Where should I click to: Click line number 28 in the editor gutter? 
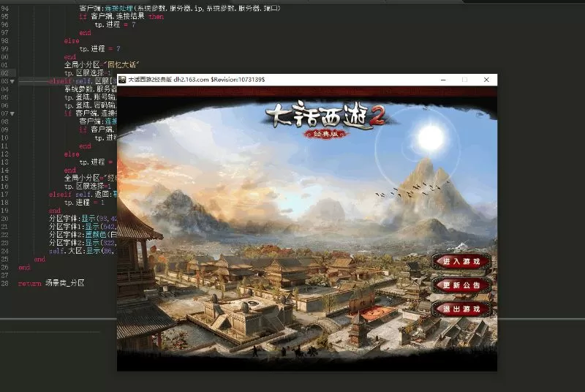pyautogui.click(x=4, y=283)
